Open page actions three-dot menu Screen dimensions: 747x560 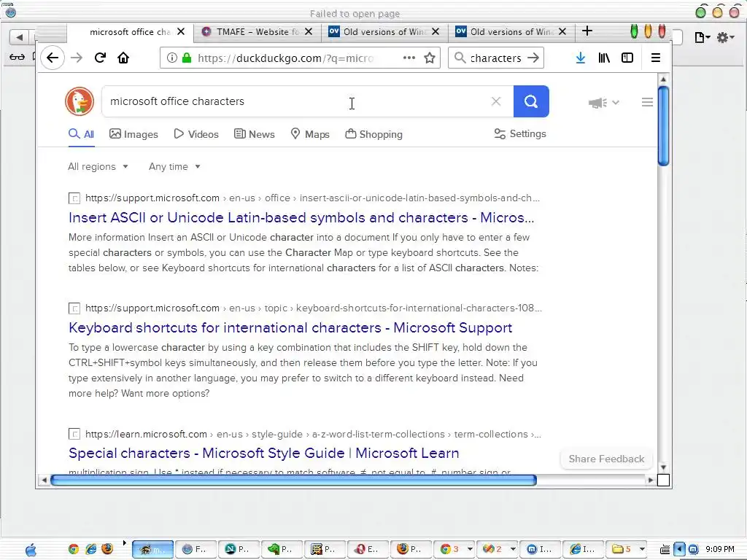[409, 58]
